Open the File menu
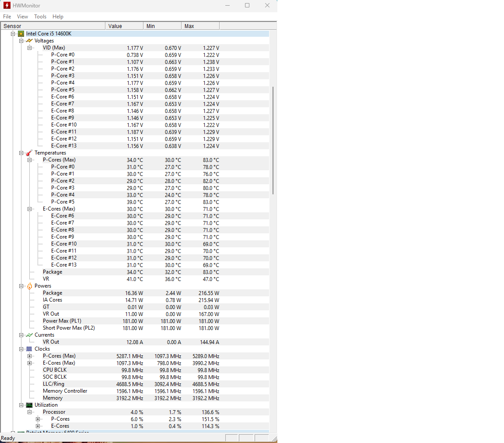The height and width of the screenshot is (443, 504). click(x=7, y=17)
